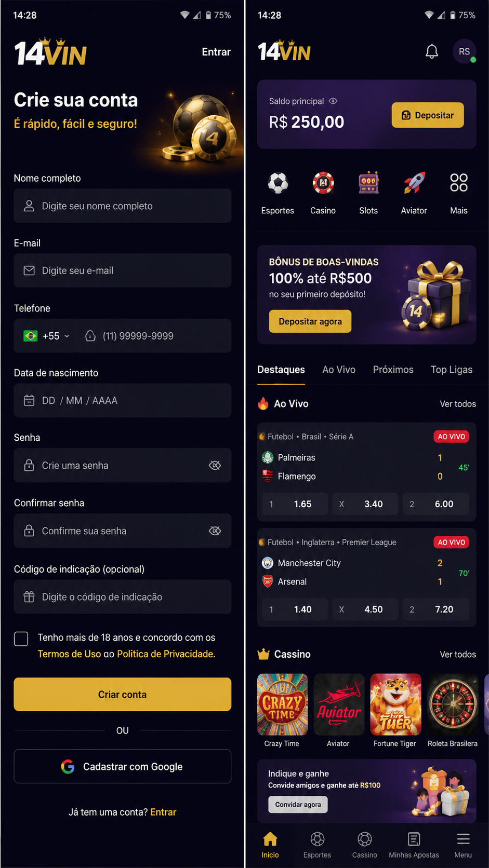
Task: Open the Menu hamburger in bottom bar
Action: point(463,839)
